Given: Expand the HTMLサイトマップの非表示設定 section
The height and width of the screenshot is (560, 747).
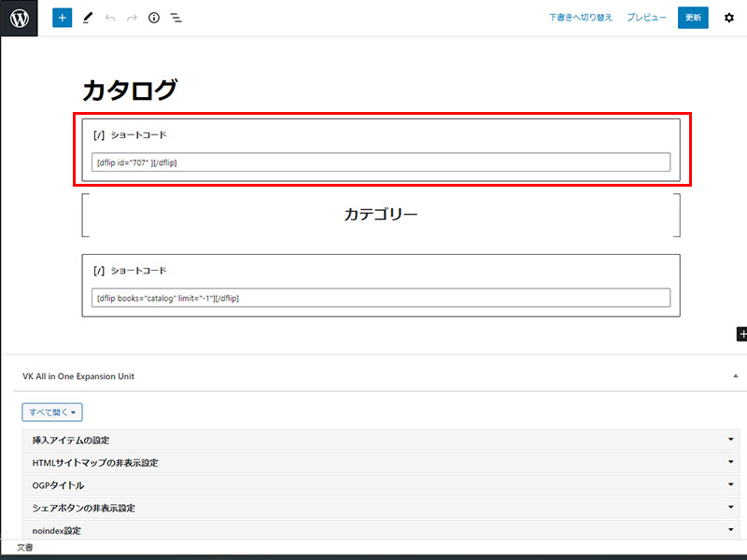Looking at the screenshot, I should pos(379,462).
